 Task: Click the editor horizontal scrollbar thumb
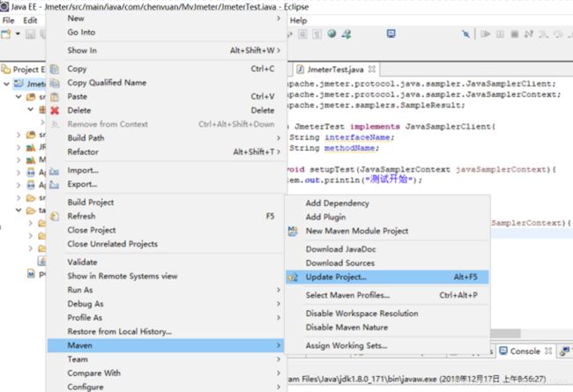(505, 334)
